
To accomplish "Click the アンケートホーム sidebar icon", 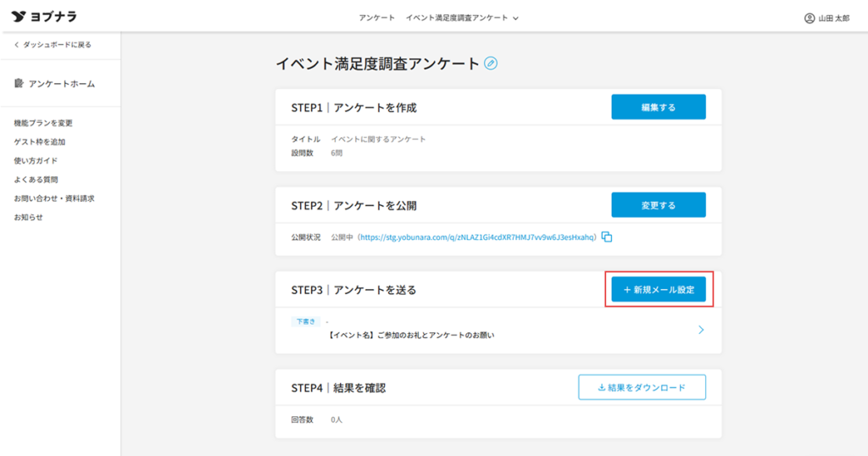I will [x=19, y=83].
